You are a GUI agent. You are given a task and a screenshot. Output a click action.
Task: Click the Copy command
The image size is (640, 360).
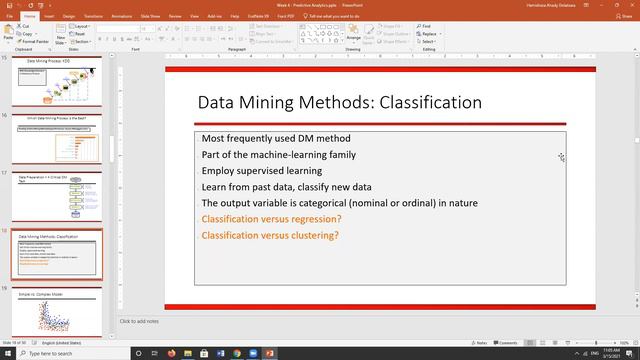pyautogui.click(x=25, y=34)
